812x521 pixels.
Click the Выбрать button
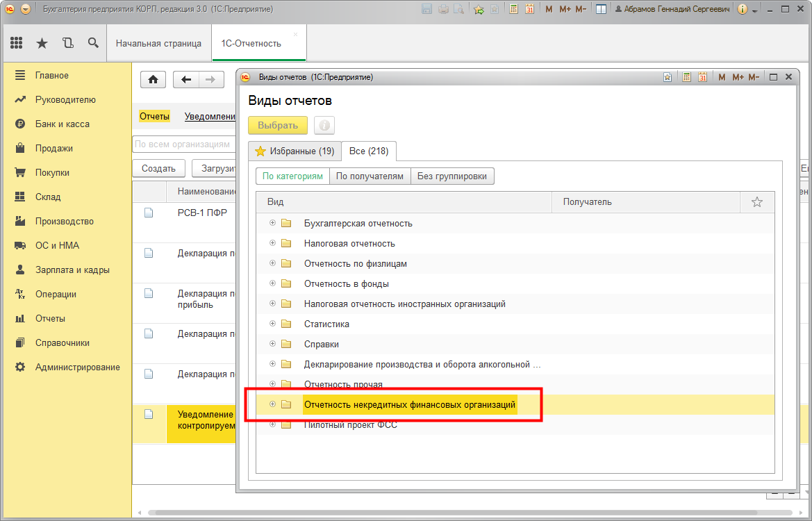coord(278,125)
